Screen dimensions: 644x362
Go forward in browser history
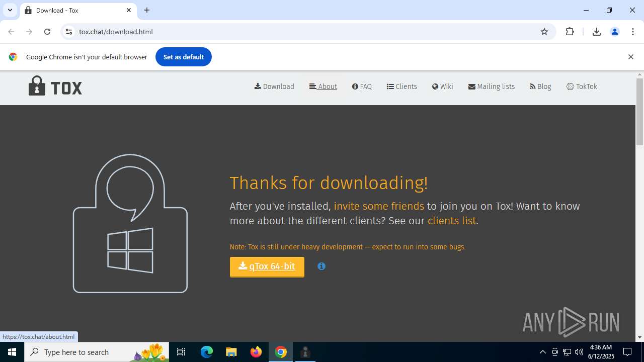click(29, 32)
